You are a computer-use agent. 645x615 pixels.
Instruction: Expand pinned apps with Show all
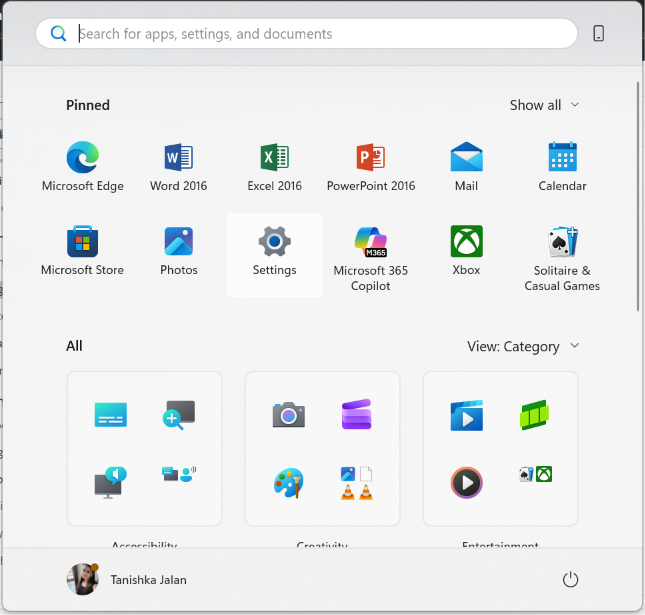click(545, 105)
